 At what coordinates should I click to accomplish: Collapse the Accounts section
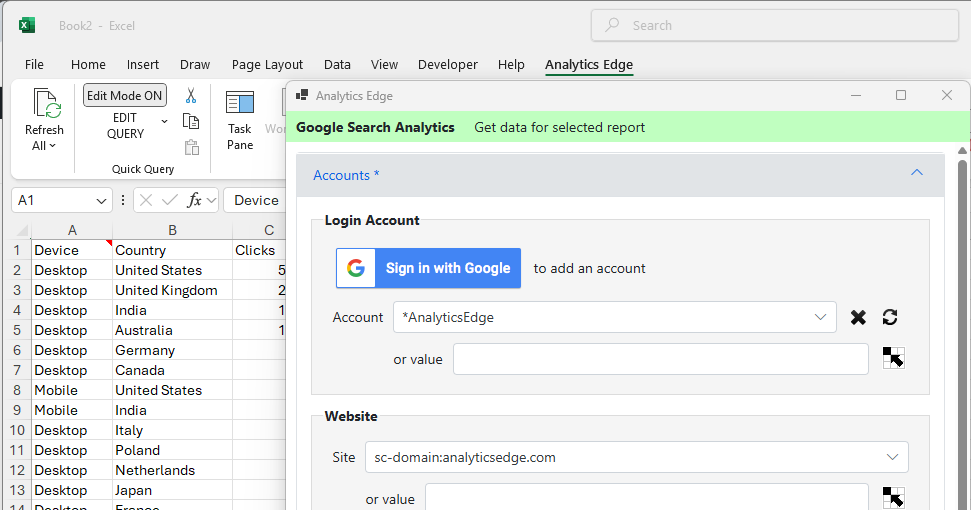coord(916,174)
